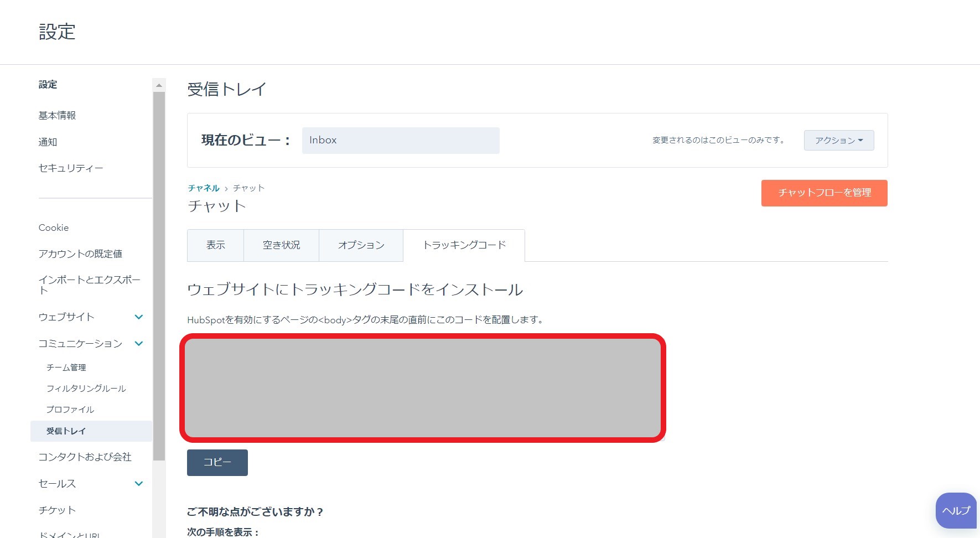Open インポートとエクスポート page
This screenshot has width=980, height=538.
pyautogui.click(x=90, y=285)
